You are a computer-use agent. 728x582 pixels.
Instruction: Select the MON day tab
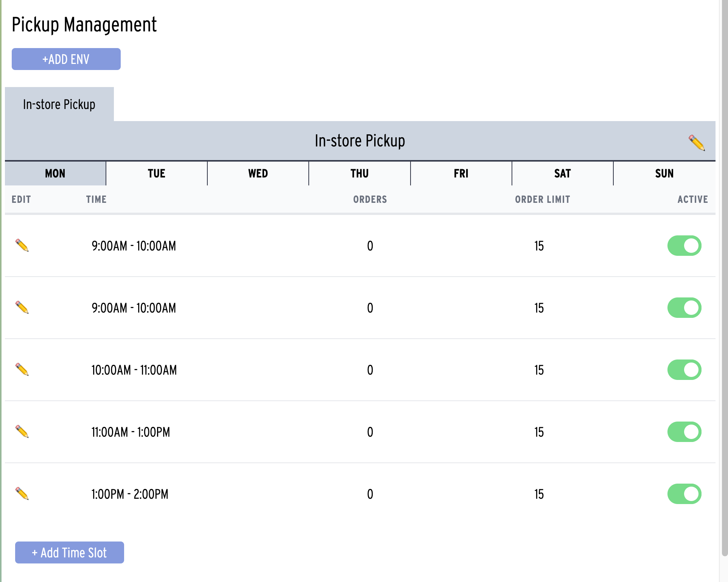(55, 173)
